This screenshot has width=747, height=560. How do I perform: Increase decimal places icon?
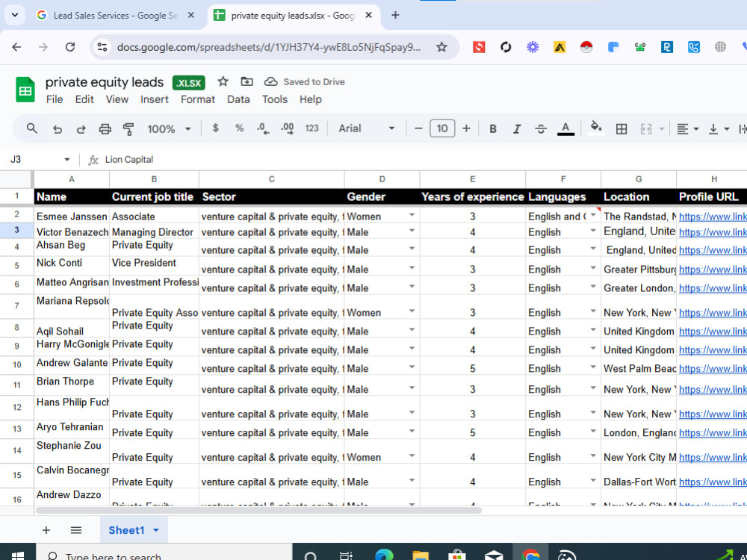pyautogui.click(x=288, y=128)
